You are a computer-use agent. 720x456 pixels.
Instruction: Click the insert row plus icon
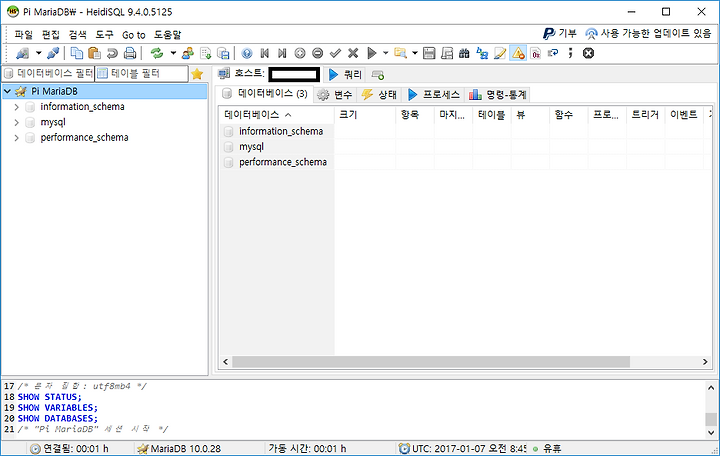coord(300,53)
